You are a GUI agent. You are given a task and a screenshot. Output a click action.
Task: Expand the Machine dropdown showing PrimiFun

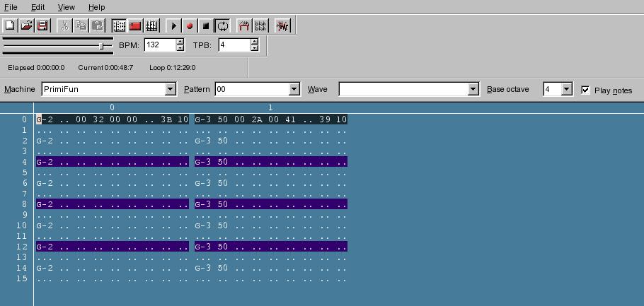point(171,89)
